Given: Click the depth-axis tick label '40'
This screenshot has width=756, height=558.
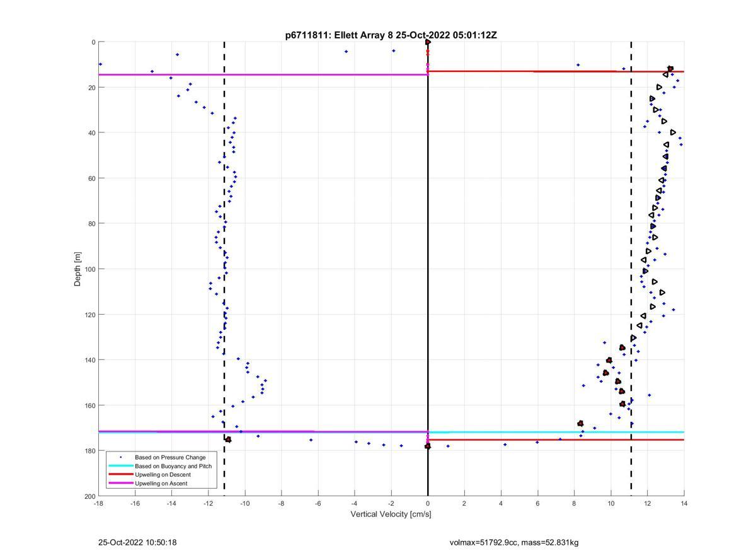Looking at the screenshot, I should point(91,133).
